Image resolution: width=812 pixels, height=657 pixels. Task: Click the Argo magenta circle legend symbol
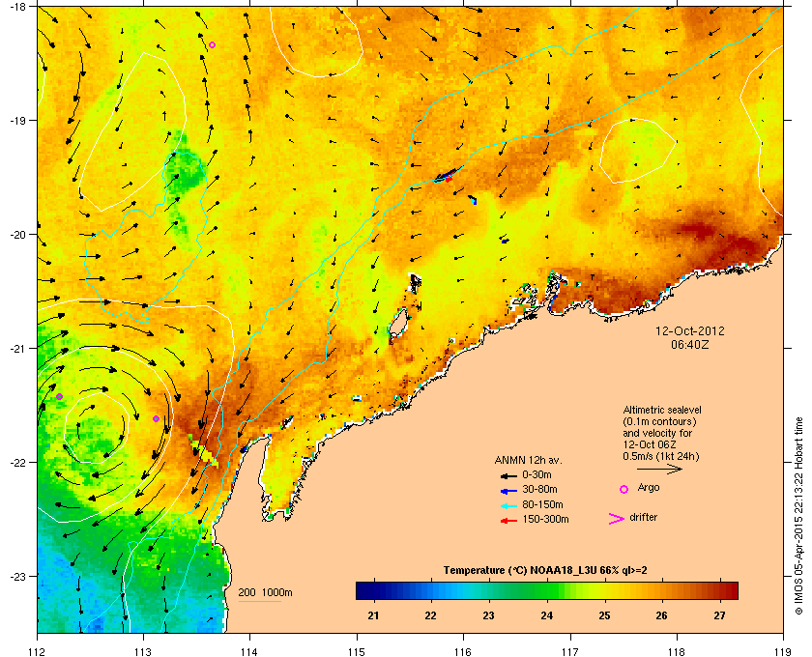[x=624, y=489]
